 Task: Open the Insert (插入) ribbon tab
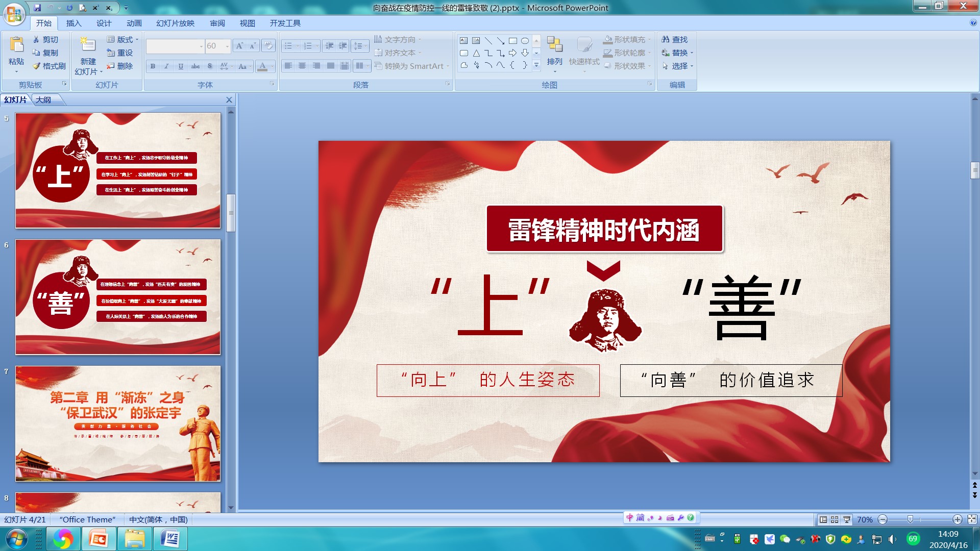tap(73, 23)
